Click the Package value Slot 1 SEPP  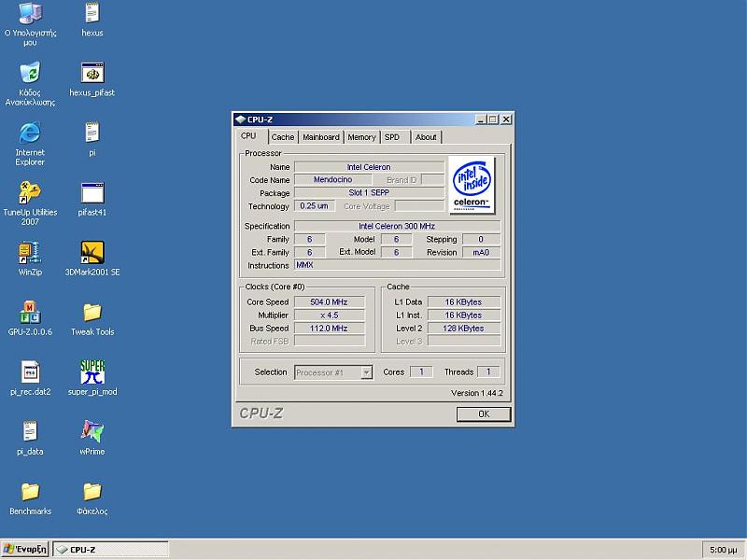tap(369, 192)
